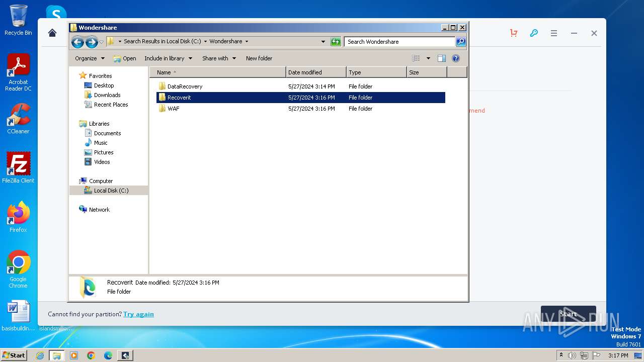
Task: Click the volume tray icon
Action: pyautogui.click(x=572, y=355)
